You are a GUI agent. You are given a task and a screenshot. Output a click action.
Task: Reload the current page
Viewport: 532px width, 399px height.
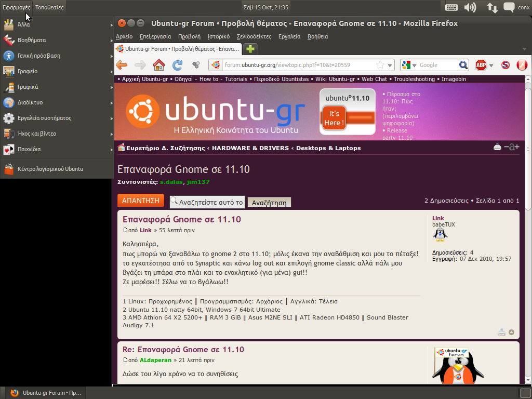(x=178, y=65)
